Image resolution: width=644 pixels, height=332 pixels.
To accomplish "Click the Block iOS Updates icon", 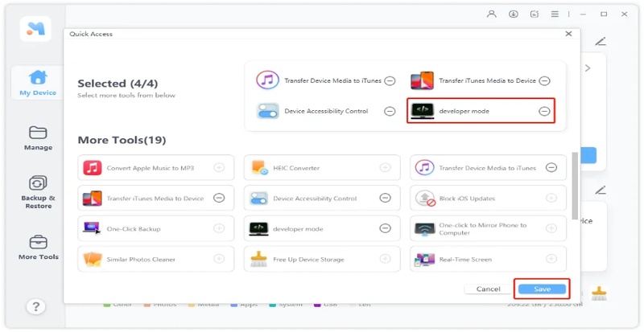I will pos(425,199).
